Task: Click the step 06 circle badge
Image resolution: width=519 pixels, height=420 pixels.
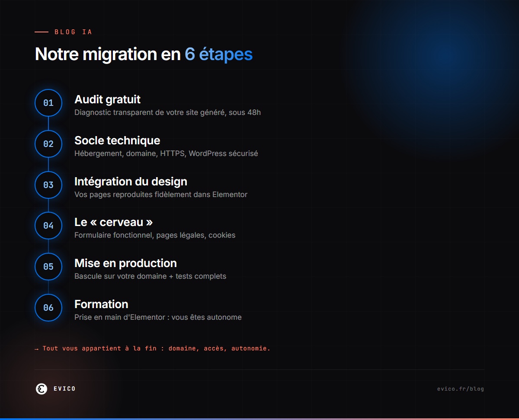Action: click(x=48, y=308)
